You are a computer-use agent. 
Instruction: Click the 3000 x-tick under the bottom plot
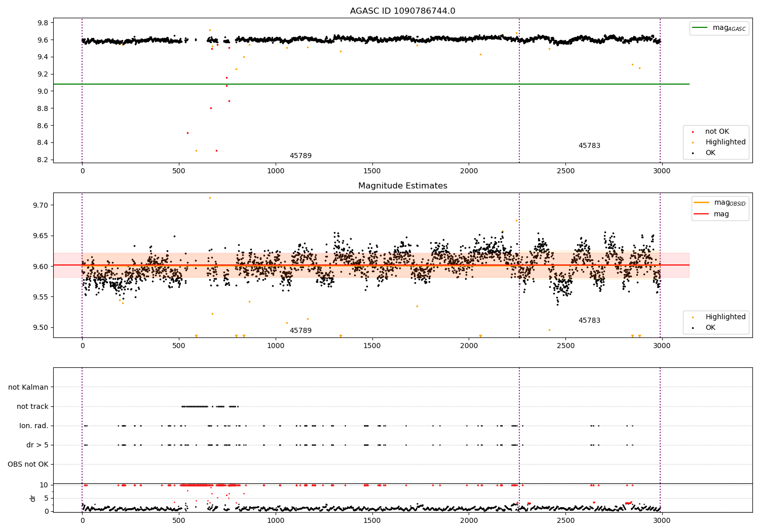(662, 521)
